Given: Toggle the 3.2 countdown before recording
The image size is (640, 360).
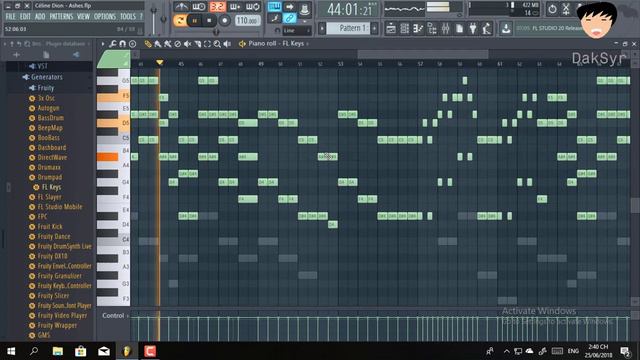Looking at the screenshot, I should pyautogui.click(x=217, y=7).
